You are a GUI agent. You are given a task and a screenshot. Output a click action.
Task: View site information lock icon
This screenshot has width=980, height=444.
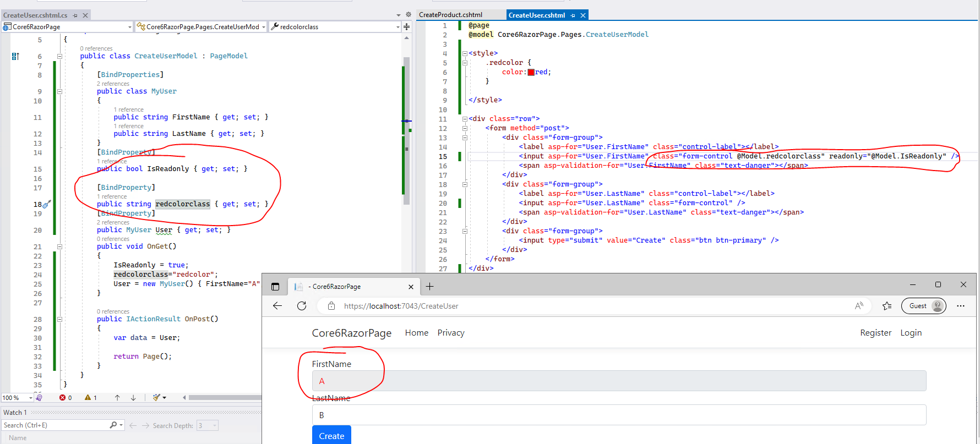[331, 306]
